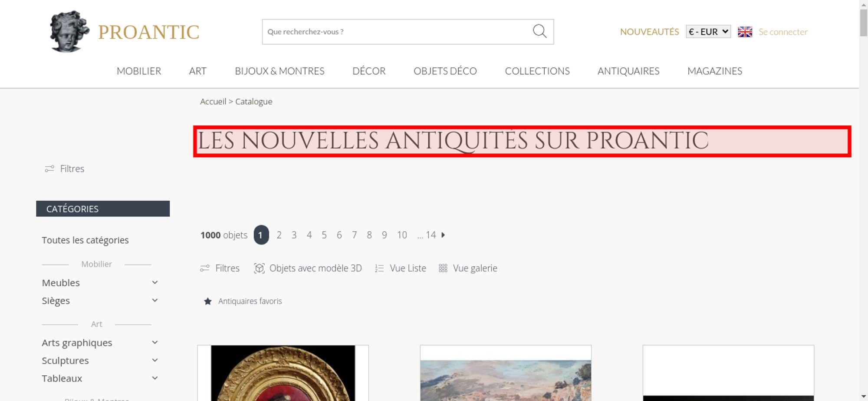Switch to Vue Liste list icon
Image resolution: width=868 pixels, height=401 pixels.
click(379, 268)
